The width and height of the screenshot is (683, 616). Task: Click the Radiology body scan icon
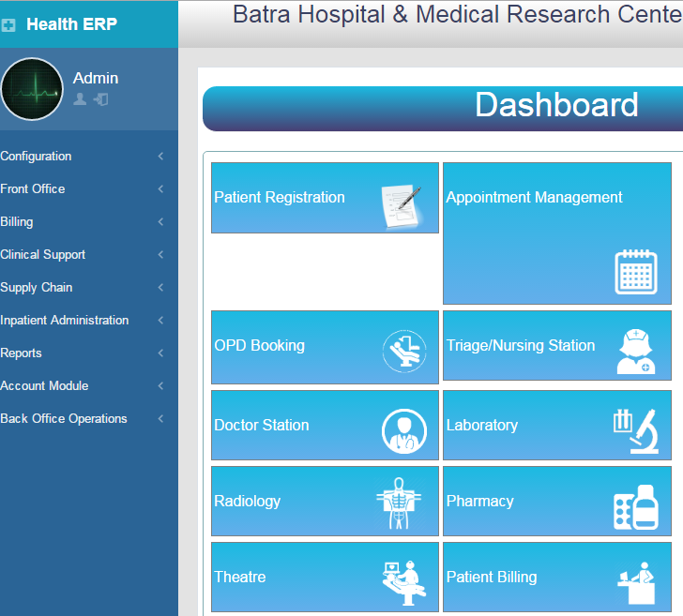[399, 503]
